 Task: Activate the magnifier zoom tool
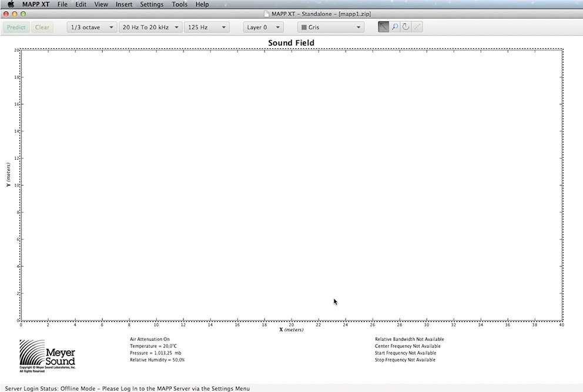point(395,27)
